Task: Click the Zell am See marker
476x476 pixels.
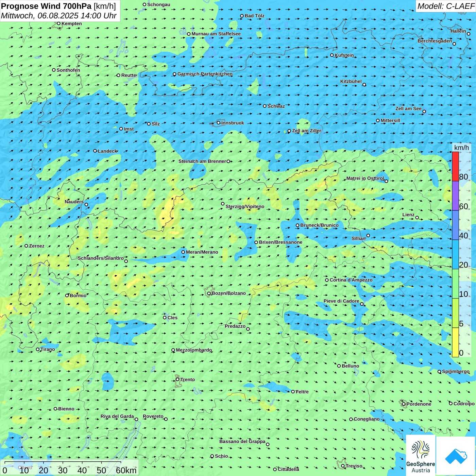Action: coord(424,112)
